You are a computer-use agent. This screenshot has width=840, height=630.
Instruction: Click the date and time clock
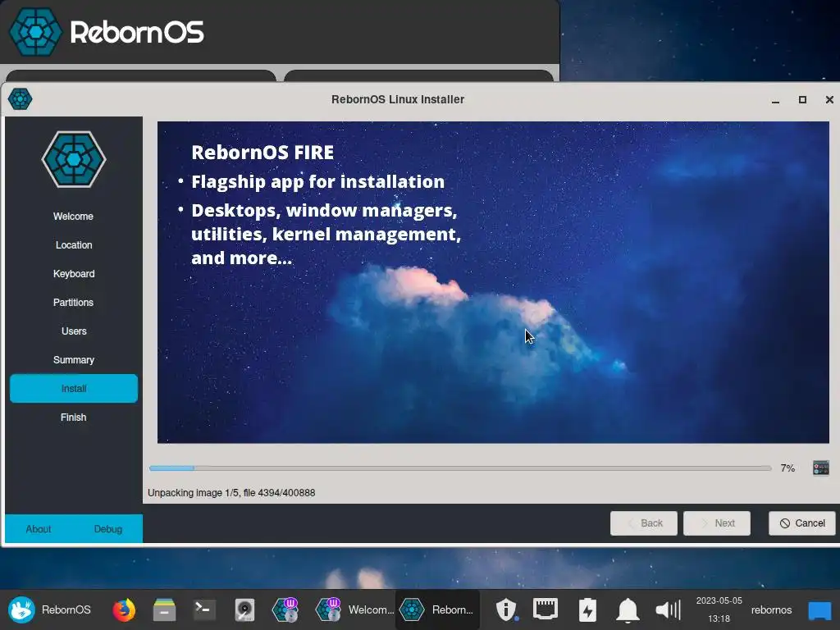pyautogui.click(x=719, y=609)
